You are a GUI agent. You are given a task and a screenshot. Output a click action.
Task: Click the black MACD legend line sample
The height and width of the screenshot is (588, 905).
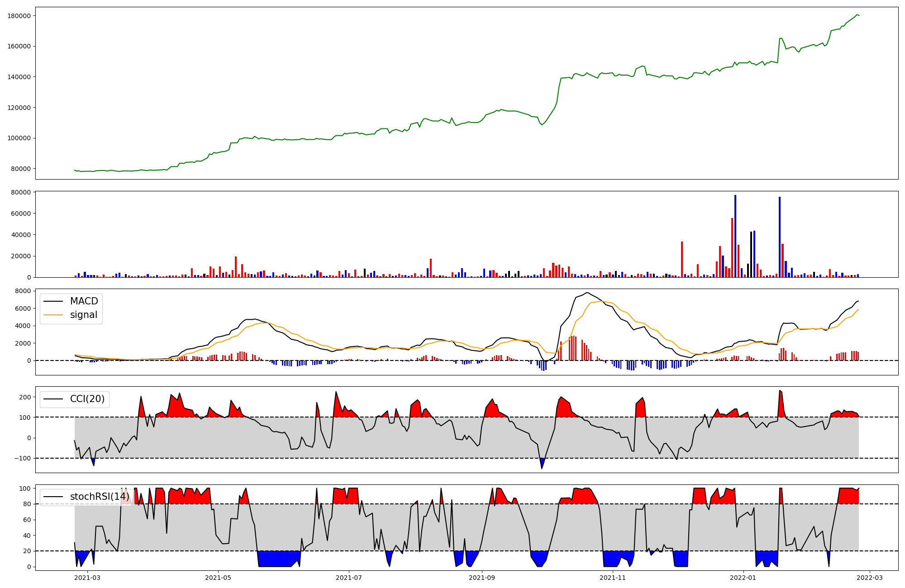[53, 302]
